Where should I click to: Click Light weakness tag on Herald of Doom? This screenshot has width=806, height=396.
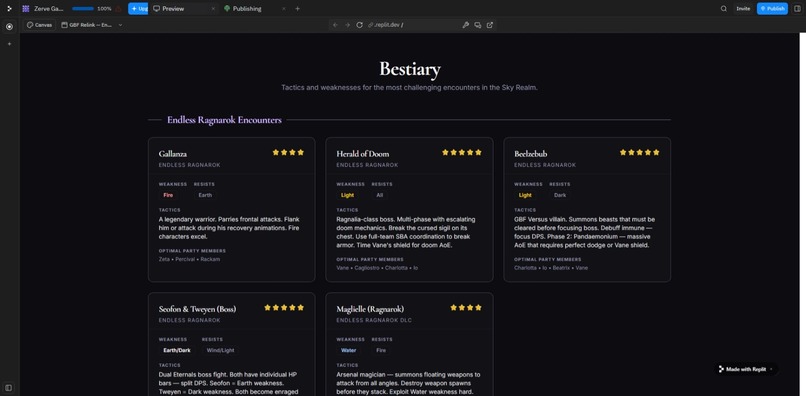point(347,195)
